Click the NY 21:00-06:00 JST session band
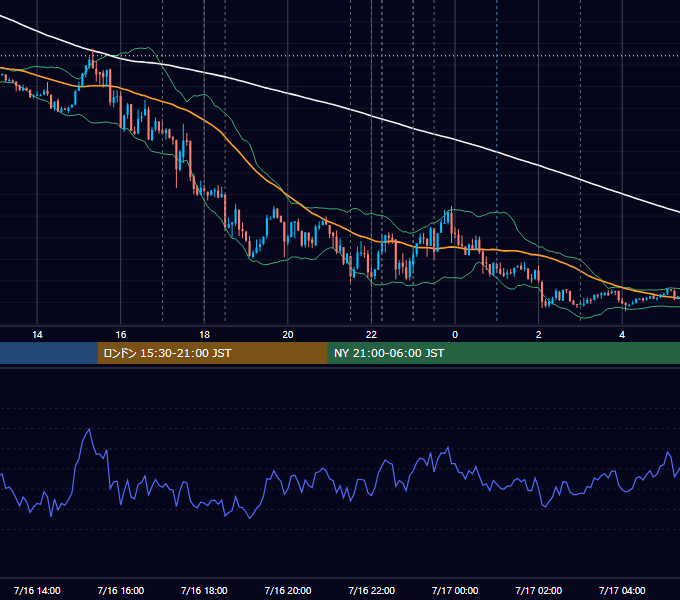The image size is (680, 600). tap(503, 353)
